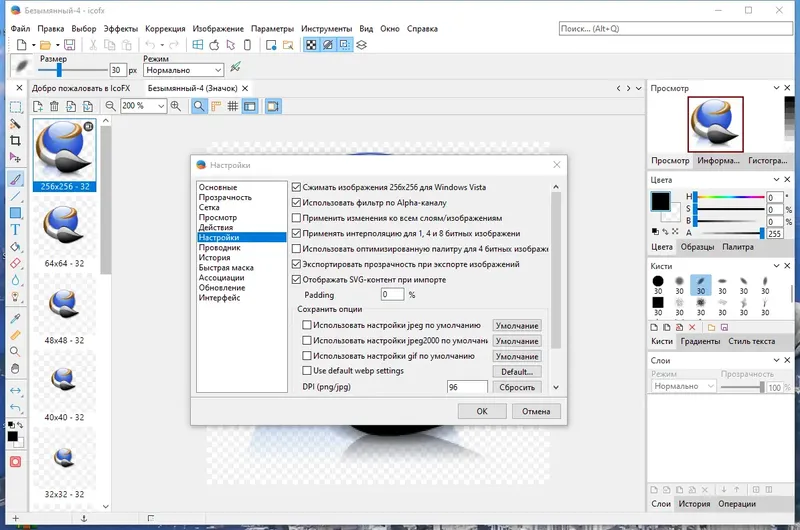The width and height of the screenshot is (800, 530).
Task: Collapse the Цвета panel chevron
Action: 776,180
